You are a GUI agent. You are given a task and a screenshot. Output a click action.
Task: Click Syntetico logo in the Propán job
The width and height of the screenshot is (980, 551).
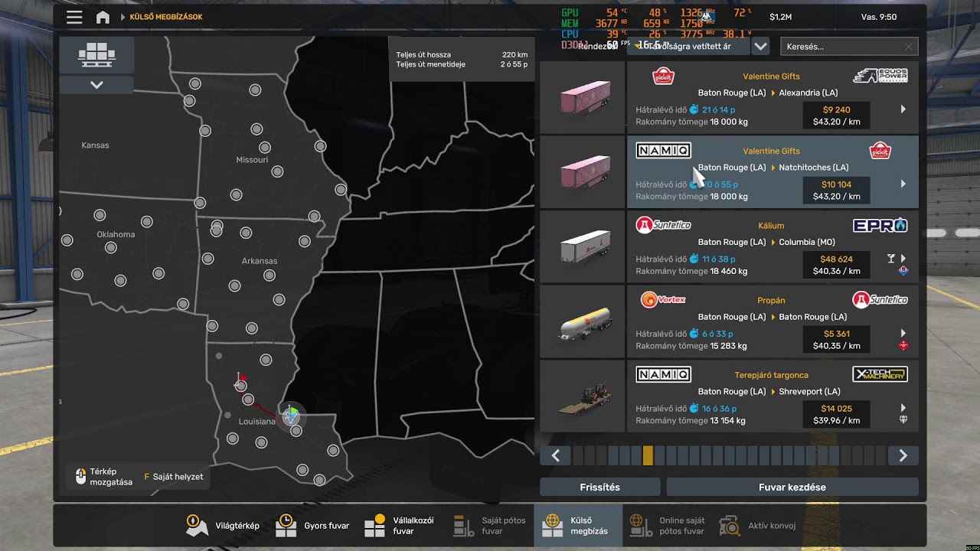pyautogui.click(x=880, y=299)
